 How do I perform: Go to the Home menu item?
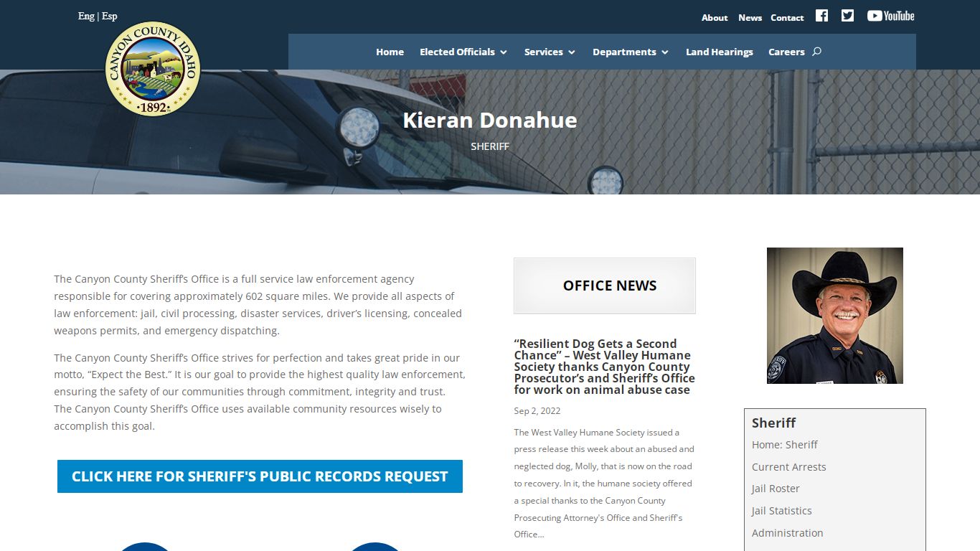(390, 52)
